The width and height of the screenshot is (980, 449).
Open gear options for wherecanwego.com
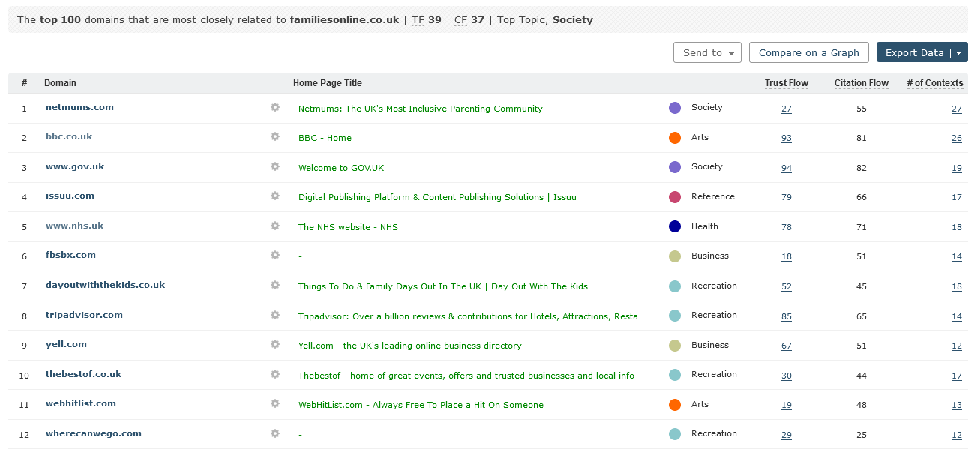(275, 433)
